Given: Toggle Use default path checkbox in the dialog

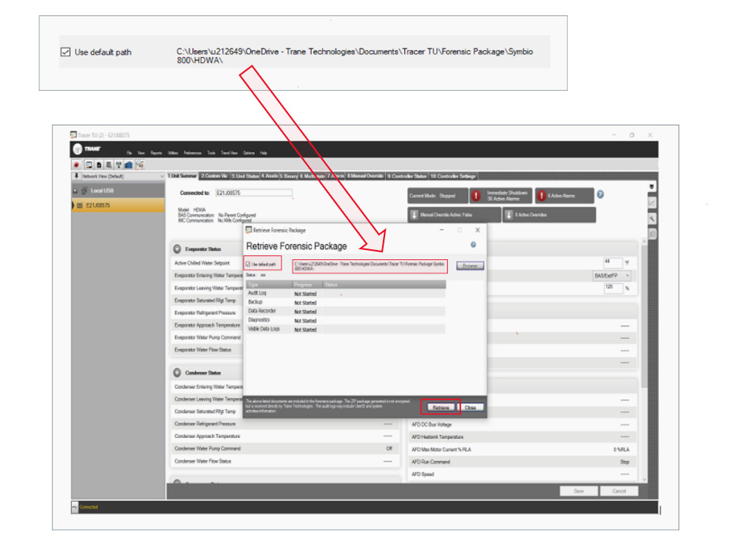Looking at the screenshot, I should coord(248,264).
